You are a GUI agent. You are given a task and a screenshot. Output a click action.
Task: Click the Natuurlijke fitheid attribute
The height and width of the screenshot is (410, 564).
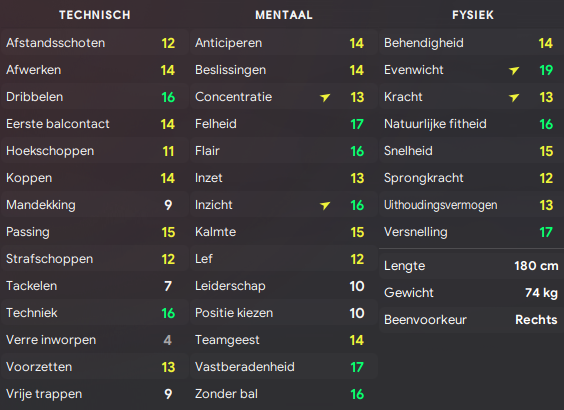472,124
